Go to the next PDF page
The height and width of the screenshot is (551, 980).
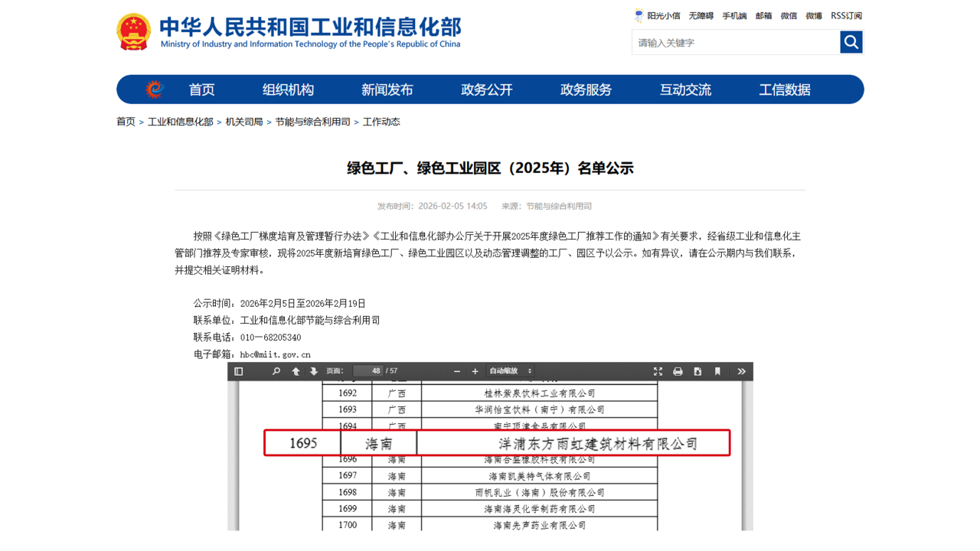tap(313, 370)
